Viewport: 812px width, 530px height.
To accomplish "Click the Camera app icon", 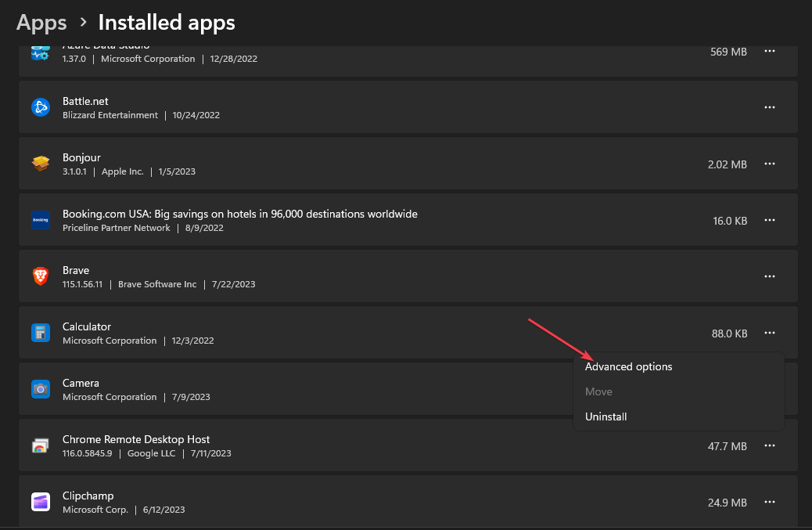I will click(x=41, y=389).
